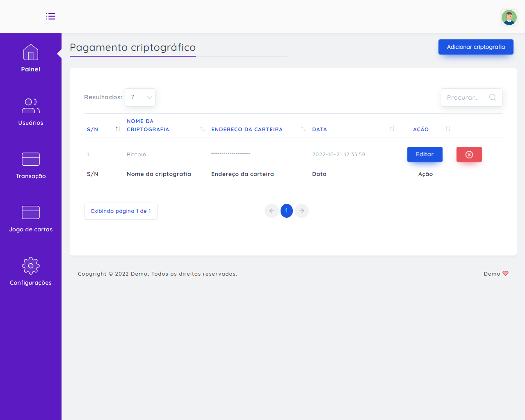Image resolution: width=525 pixels, height=420 pixels.
Task: Go to the previous page arrow
Action: tap(272, 211)
